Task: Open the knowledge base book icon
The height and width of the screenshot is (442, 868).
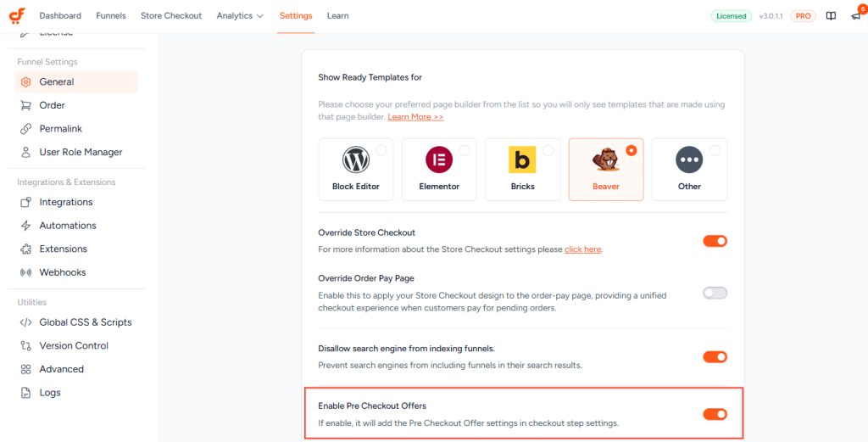Action: (x=831, y=16)
